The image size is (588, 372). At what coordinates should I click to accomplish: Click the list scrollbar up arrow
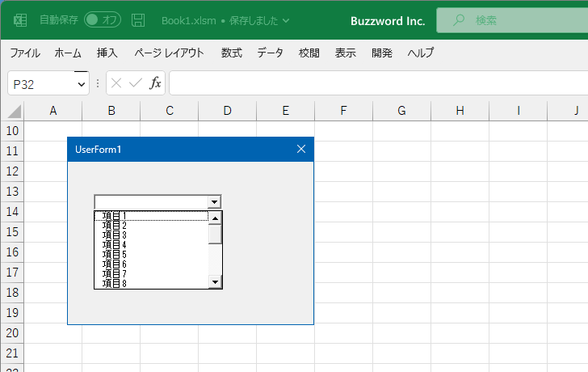click(x=215, y=218)
